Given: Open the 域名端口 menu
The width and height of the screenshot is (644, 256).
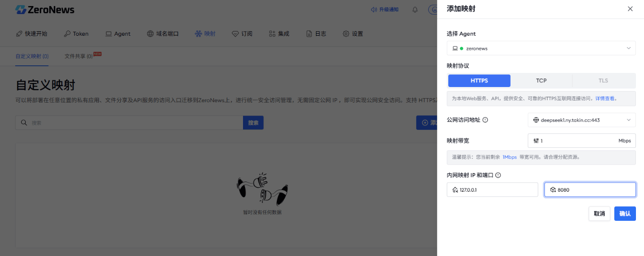Looking at the screenshot, I should point(163,34).
